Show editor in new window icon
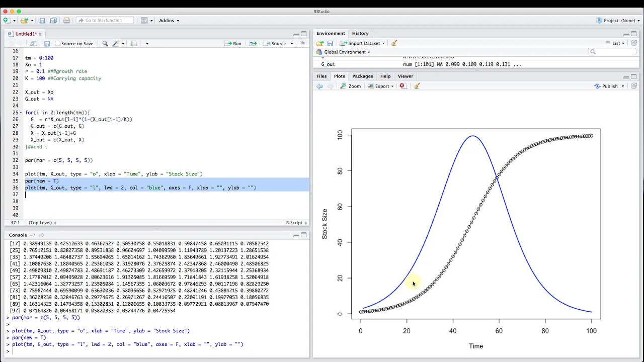644x362 pixels. [x=33, y=44]
